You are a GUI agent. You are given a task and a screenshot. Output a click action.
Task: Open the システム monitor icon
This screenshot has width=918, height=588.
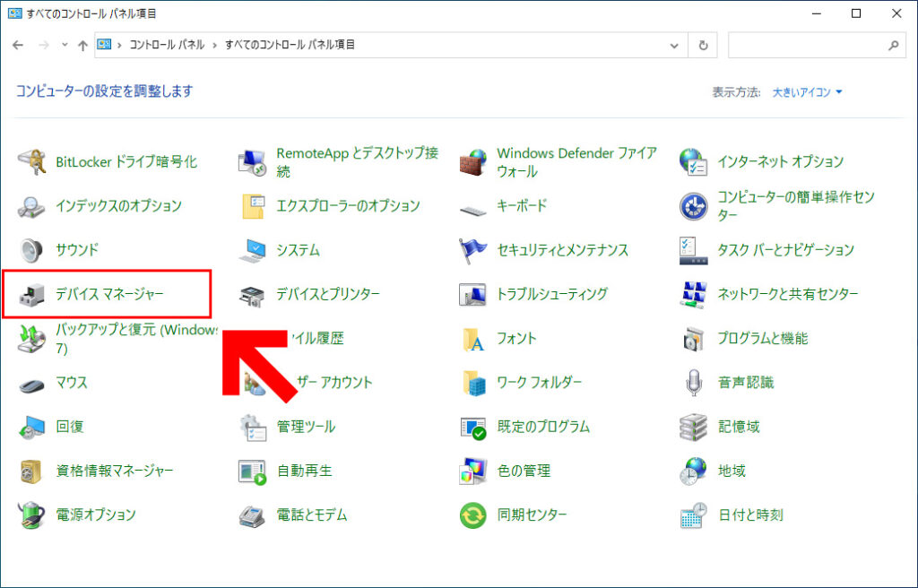[x=252, y=251]
